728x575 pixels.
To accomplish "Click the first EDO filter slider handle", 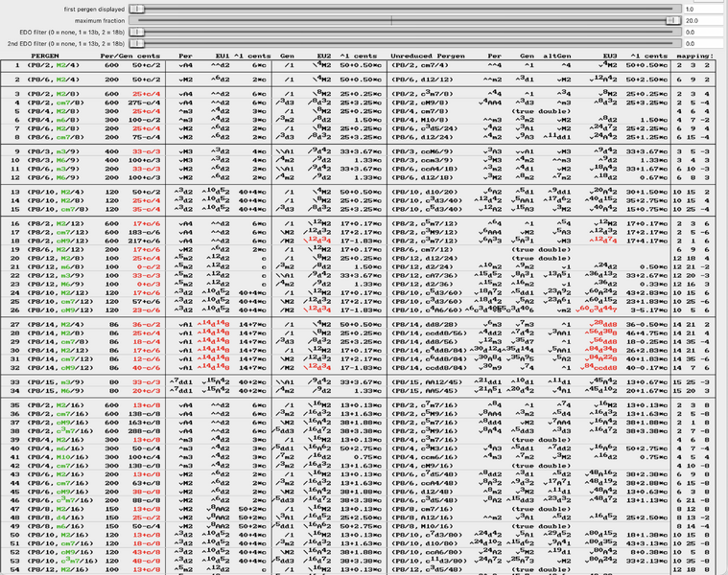I will pos(136,32).
